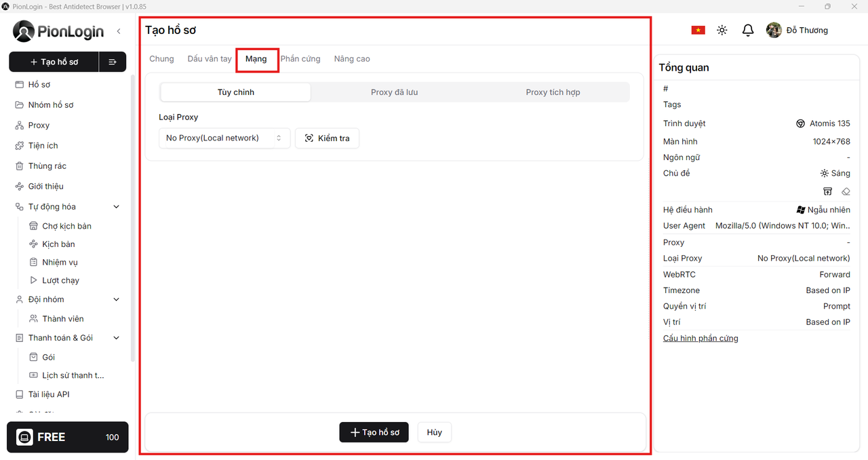Select the Proxy tích hợp option
This screenshot has width=868, height=460.
click(553, 92)
